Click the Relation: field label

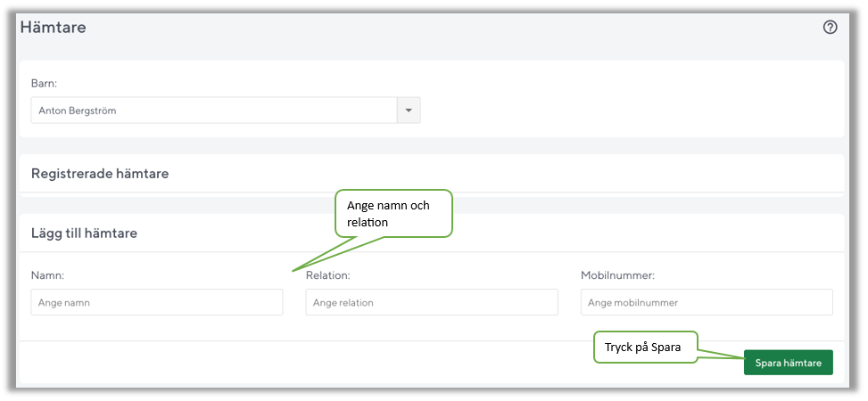pos(327,275)
